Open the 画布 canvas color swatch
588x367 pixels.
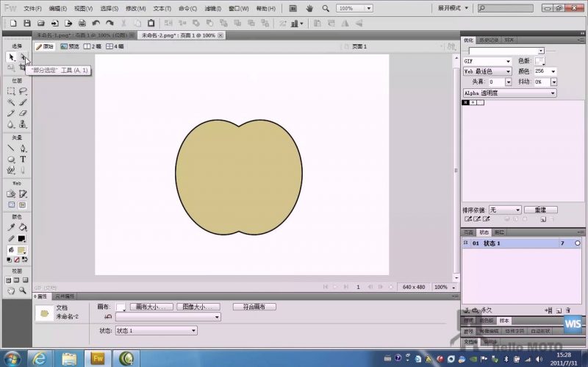point(121,307)
